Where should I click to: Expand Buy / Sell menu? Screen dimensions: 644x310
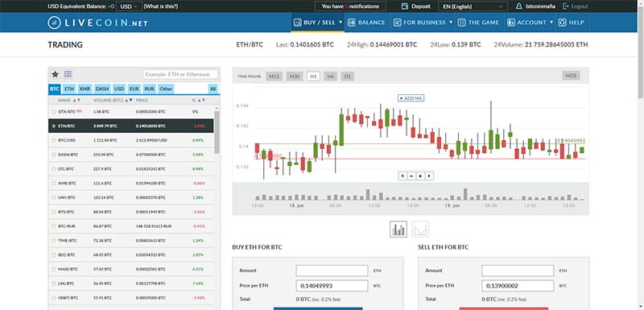(318, 23)
